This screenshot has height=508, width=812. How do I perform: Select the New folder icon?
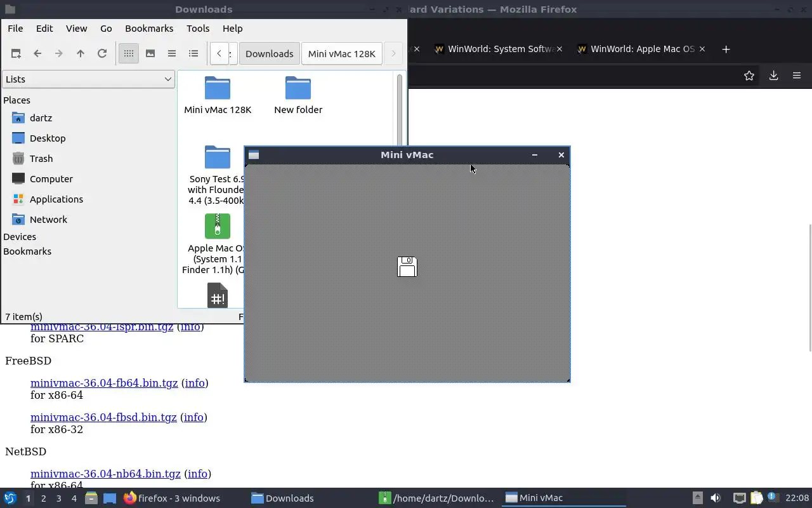(x=298, y=88)
